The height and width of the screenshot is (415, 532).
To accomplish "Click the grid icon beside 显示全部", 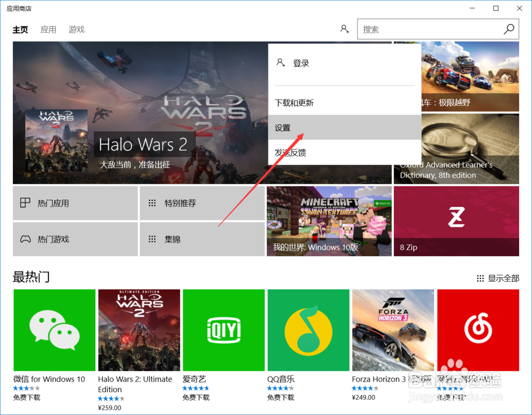I will click(480, 278).
